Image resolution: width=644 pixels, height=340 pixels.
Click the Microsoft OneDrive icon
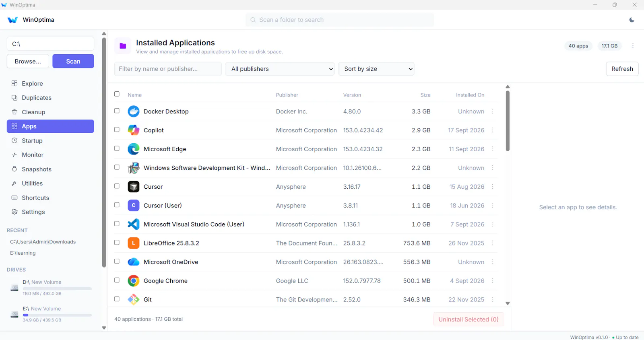[x=134, y=262]
